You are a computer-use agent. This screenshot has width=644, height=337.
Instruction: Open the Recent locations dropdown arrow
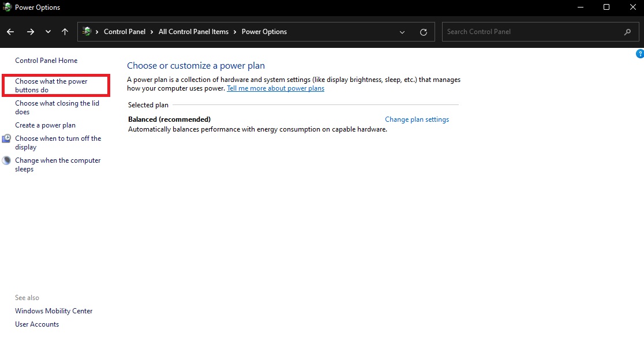click(x=48, y=32)
